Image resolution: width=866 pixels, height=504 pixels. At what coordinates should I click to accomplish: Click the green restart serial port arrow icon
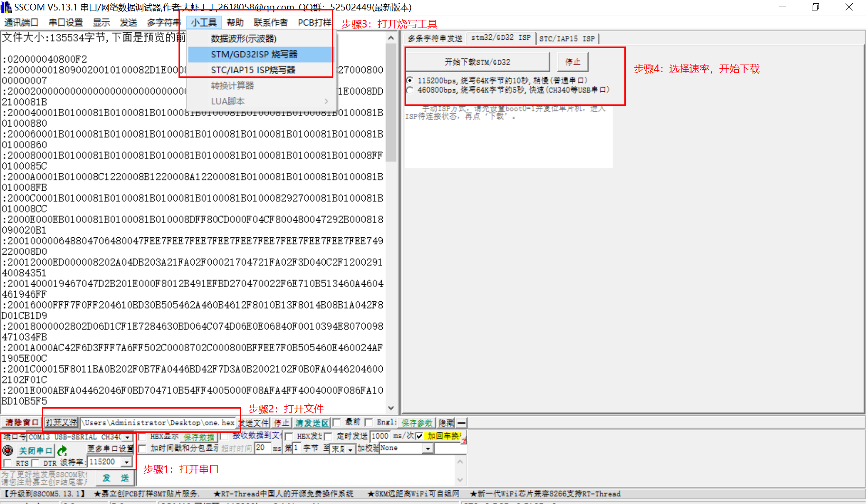63,450
